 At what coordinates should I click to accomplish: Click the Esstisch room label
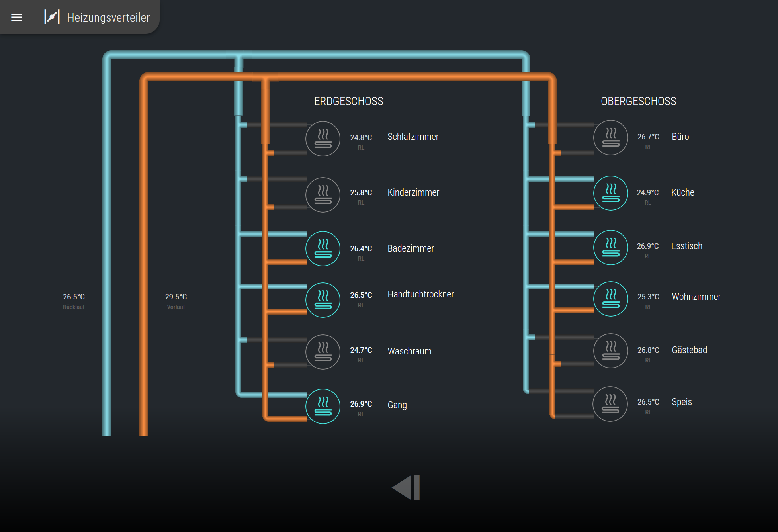pos(686,246)
